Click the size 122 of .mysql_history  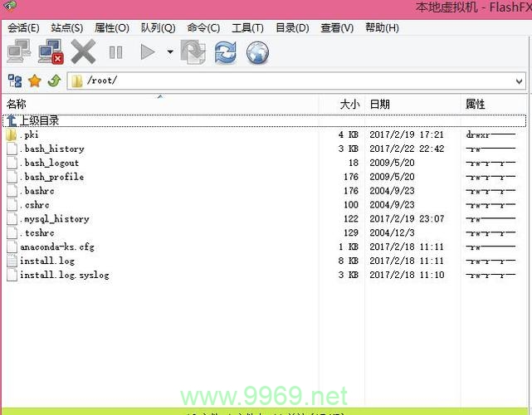[x=351, y=219]
